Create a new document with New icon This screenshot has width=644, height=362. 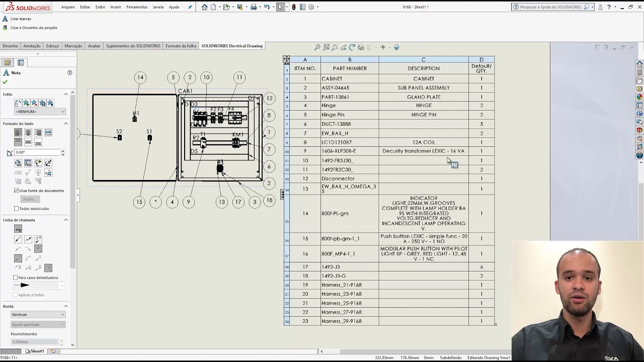pyautogui.click(x=213, y=7)
